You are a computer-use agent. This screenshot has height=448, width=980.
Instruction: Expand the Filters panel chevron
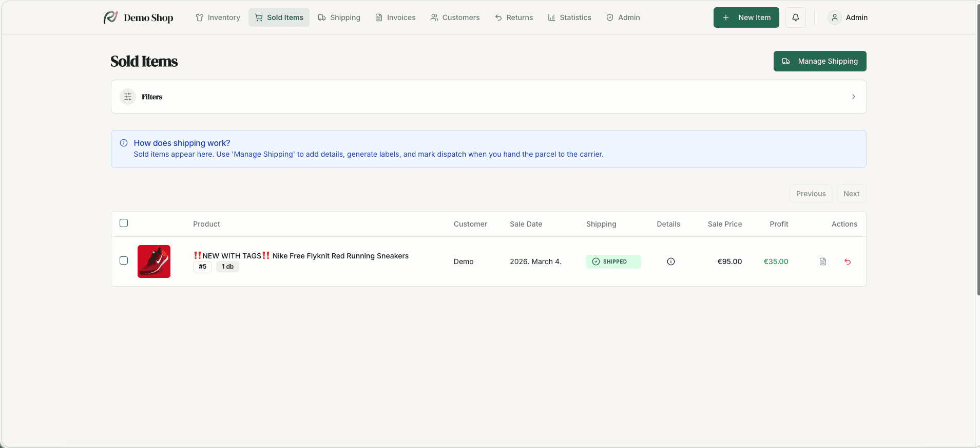(x=854, y=97)
